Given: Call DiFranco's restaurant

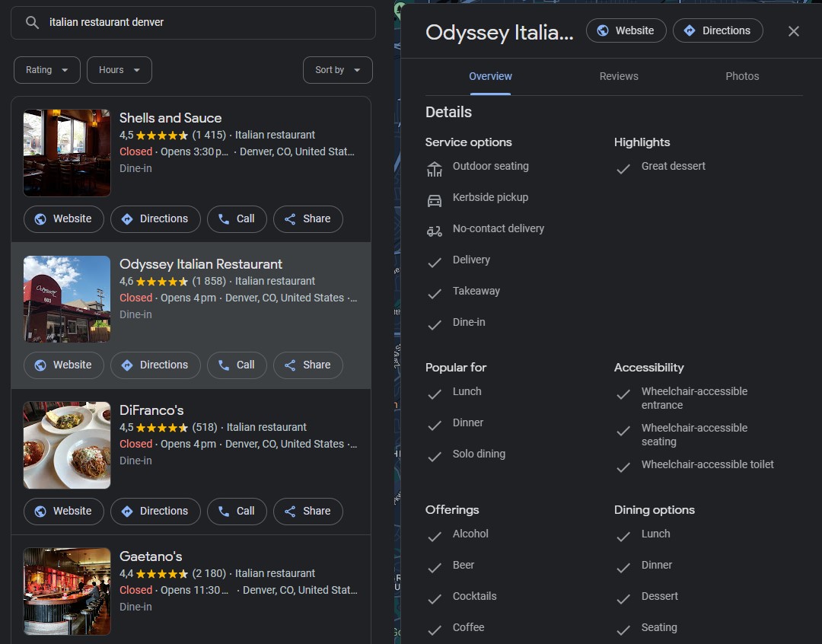Looking at the screenshot, I should (237, 512).
